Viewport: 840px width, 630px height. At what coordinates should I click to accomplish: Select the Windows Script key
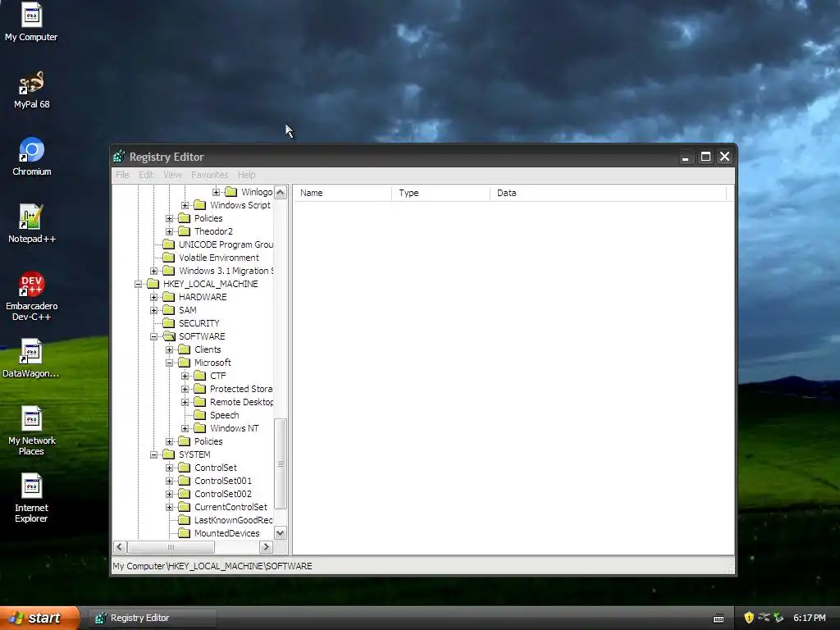[x=240, y=205]
